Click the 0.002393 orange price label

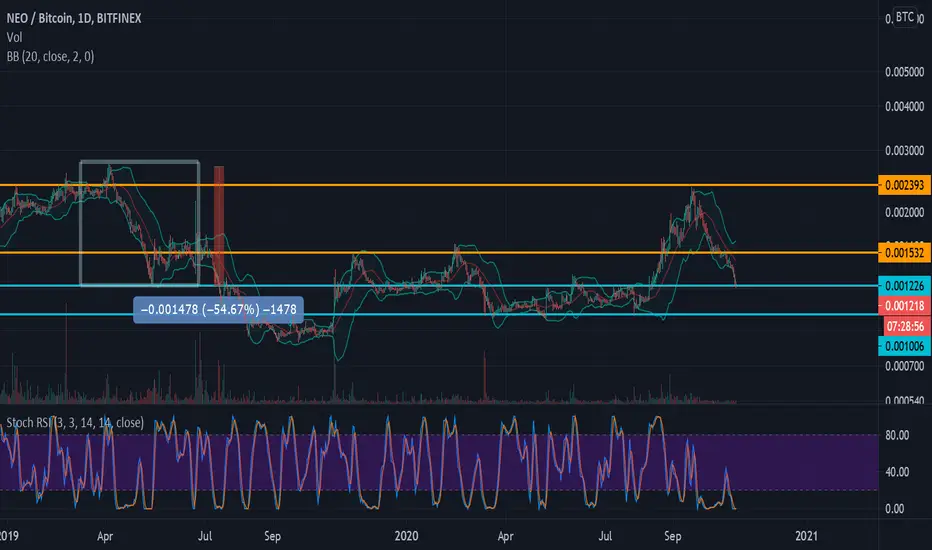[x=904, y=186]
